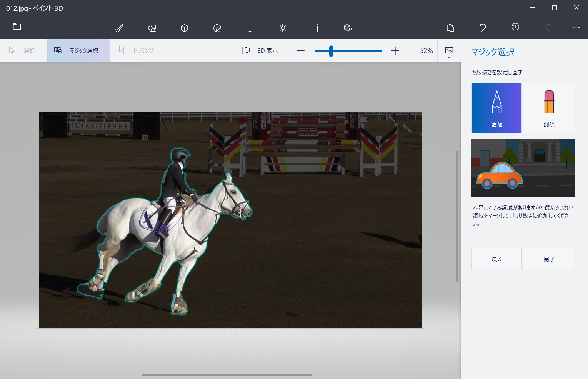588x379 pixels.
Task: Select the 追加 pencil mode
Action: coord(496,108)
